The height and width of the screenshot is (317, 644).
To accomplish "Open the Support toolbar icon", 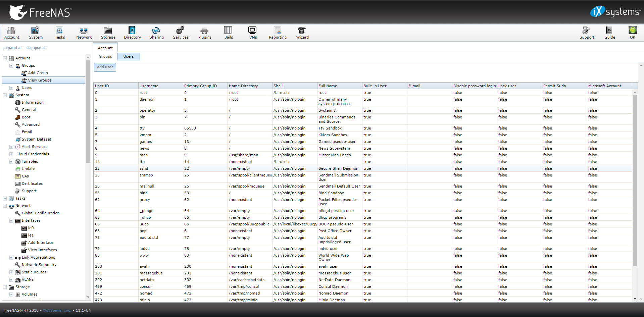I will tap(587, 33).
